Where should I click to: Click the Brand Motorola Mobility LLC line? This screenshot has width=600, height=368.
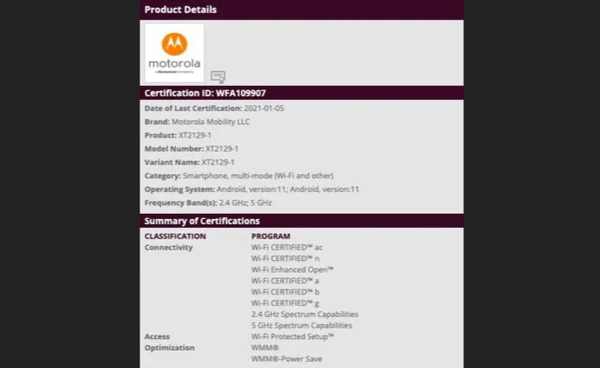[197, 122]
